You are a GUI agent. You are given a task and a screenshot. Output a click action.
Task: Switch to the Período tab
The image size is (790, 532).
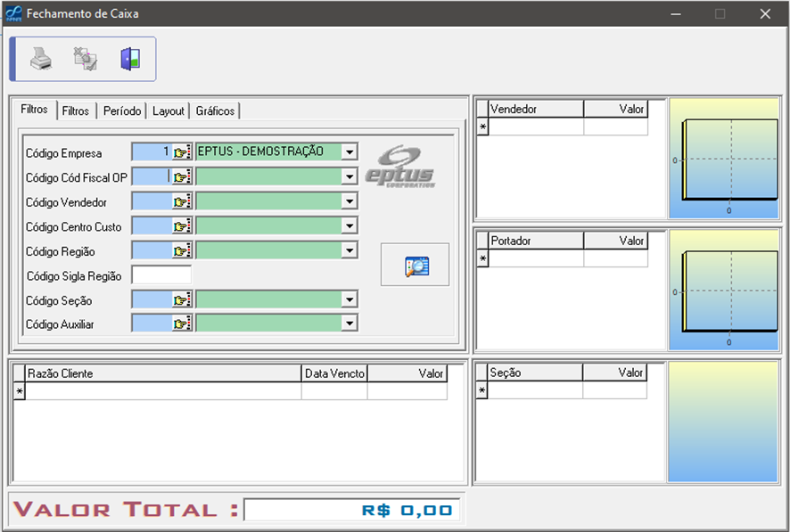pos(122,111)
